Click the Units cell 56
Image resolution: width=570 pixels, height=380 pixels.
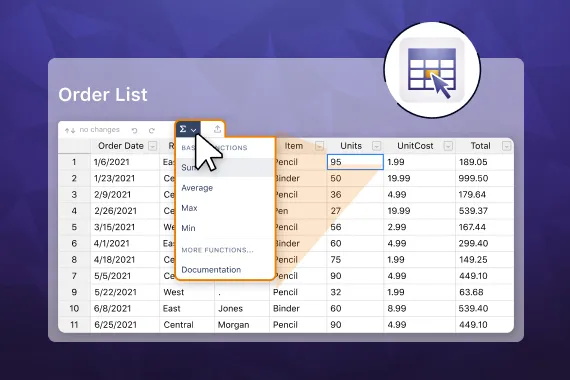point(355,227)
